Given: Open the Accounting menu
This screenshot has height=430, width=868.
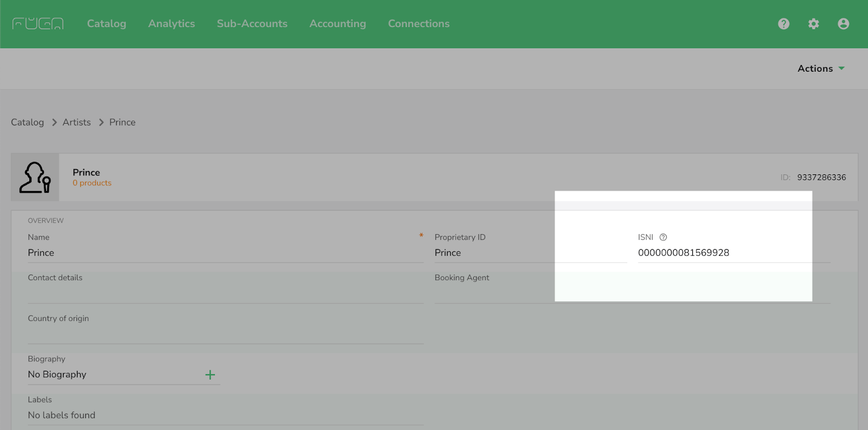Looking at the screenshot, I should [337, 24].
